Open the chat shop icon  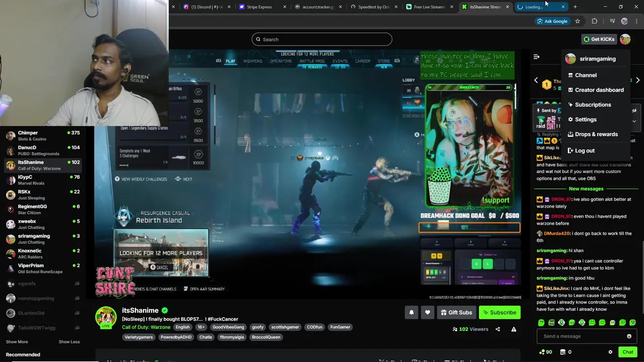(563, 352)
